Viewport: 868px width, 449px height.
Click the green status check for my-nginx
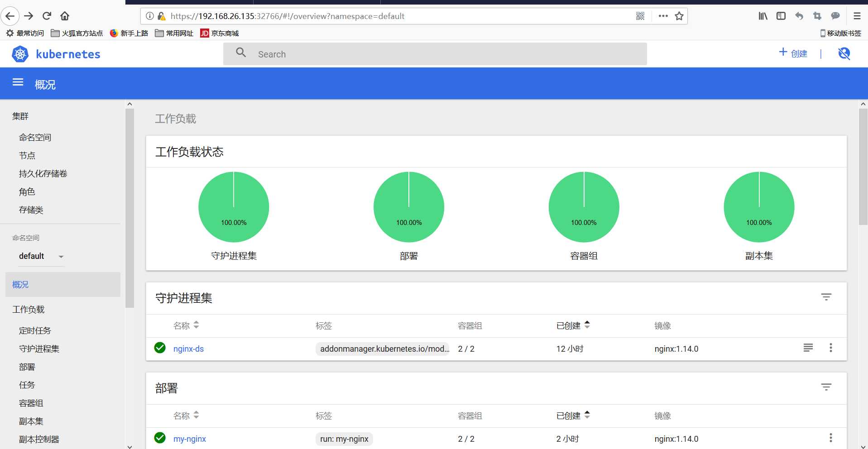[160, 438]
